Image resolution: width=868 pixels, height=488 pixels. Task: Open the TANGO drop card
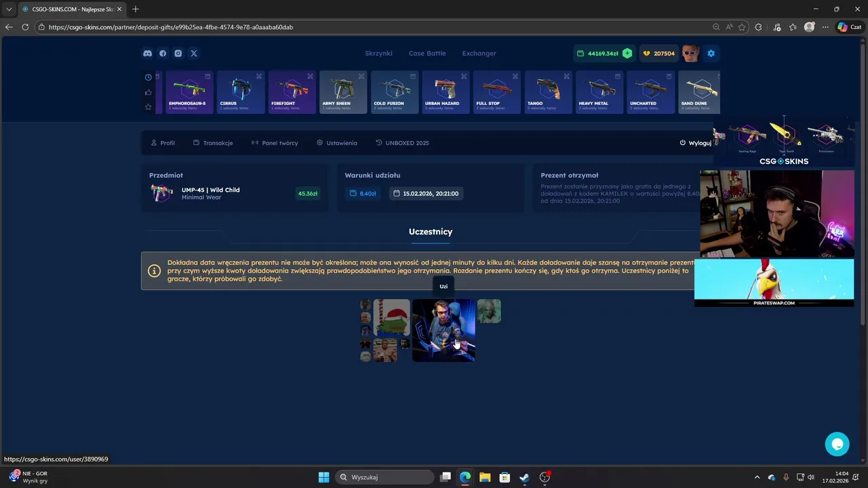pos(548,92)
